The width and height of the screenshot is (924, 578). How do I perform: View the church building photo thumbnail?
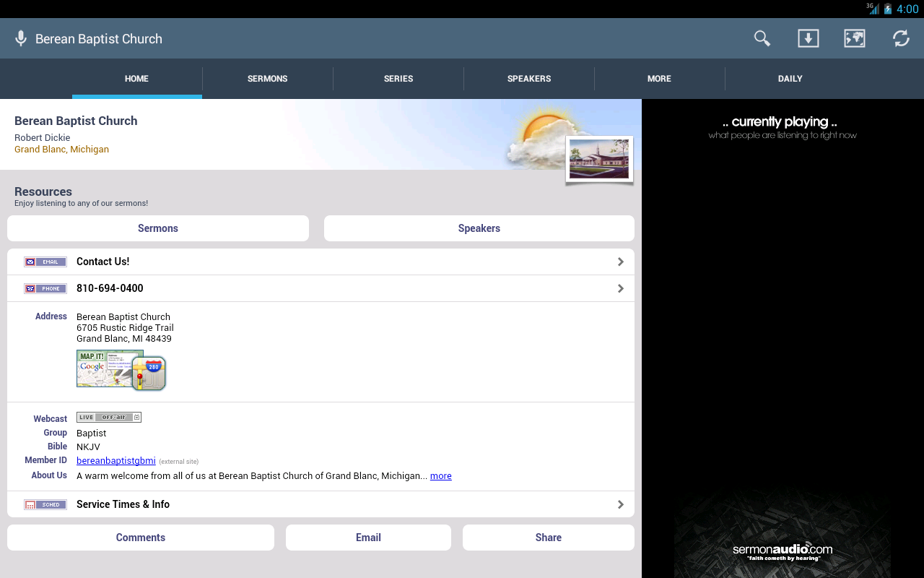(x=599, y=159)
